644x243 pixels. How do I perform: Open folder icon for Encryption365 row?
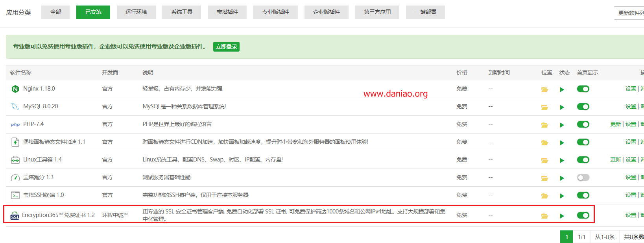(x=544, y=216)
